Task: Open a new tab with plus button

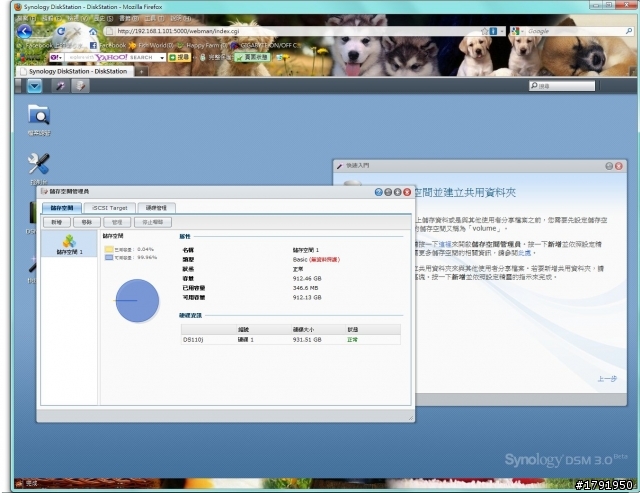Action: tap(141, 71)
